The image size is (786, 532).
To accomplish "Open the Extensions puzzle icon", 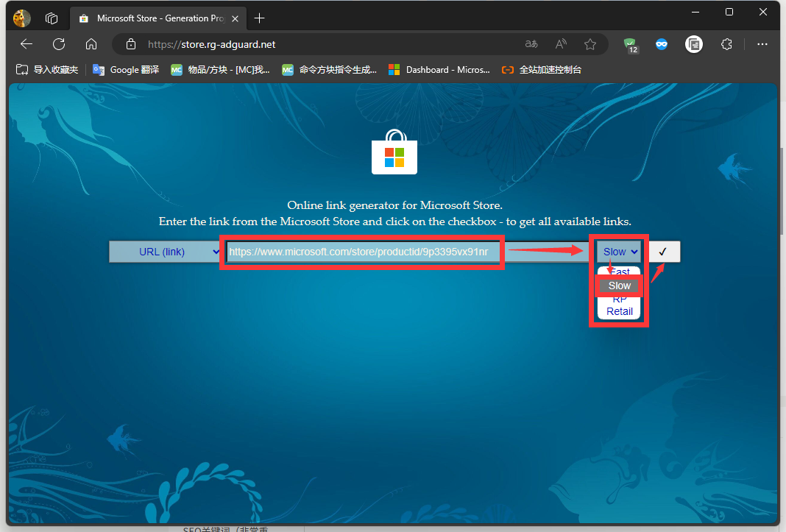I will pyautogui.click(x=726, y=44).
